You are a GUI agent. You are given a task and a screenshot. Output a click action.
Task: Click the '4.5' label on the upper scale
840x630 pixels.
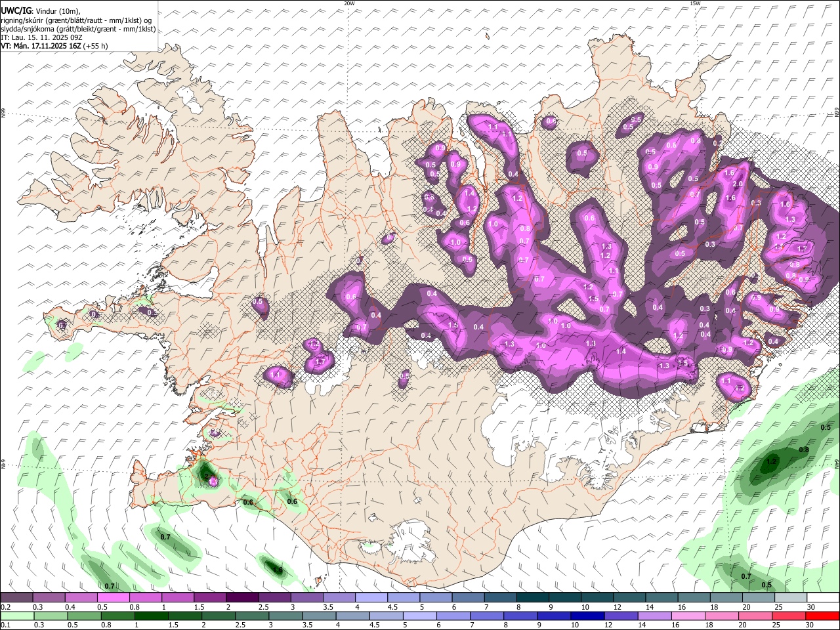(392, 607)
